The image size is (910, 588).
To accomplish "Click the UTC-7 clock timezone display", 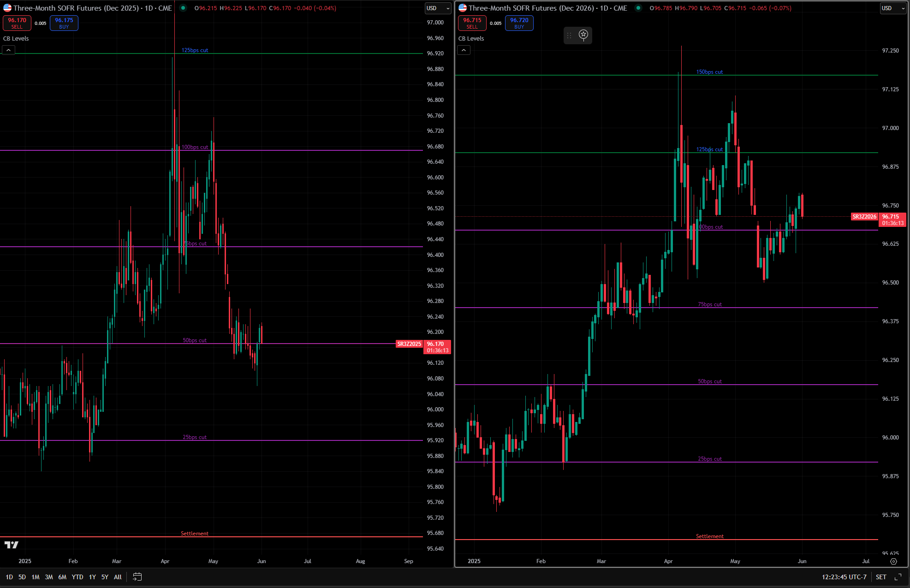I will (844, 577).
